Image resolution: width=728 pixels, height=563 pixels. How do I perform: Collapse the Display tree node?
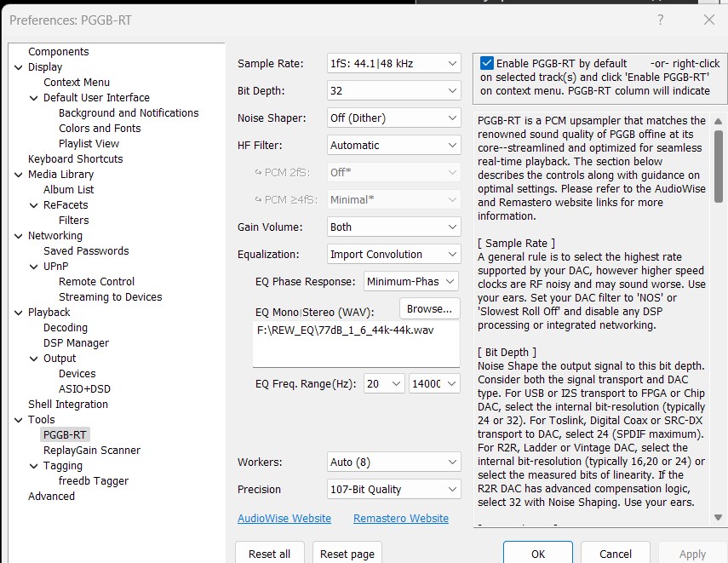[17, 67]
